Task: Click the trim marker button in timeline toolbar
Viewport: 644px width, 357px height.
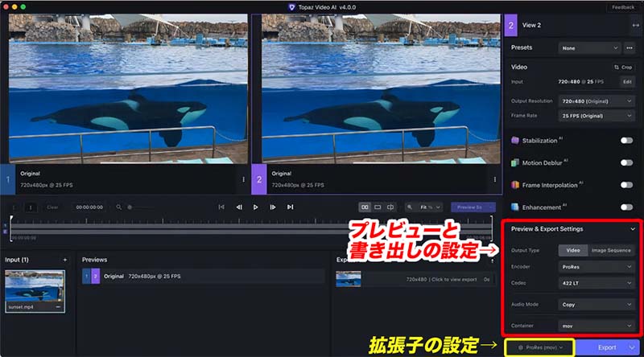Action: [31, 207]
